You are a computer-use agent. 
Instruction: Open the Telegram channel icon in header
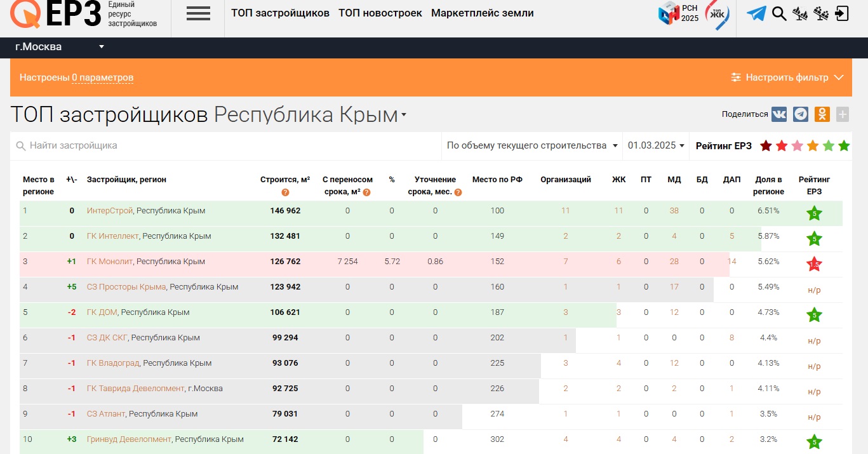pyautogui.click(x=756, y=13)
